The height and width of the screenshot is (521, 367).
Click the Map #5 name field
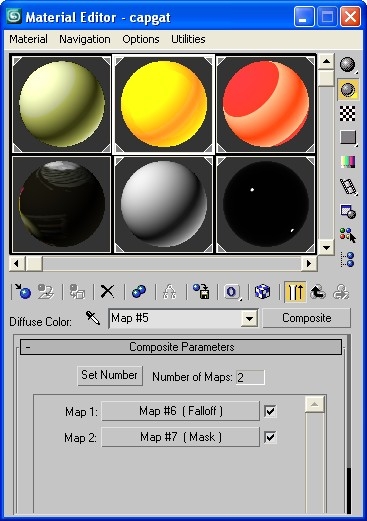tap(176, 318)
